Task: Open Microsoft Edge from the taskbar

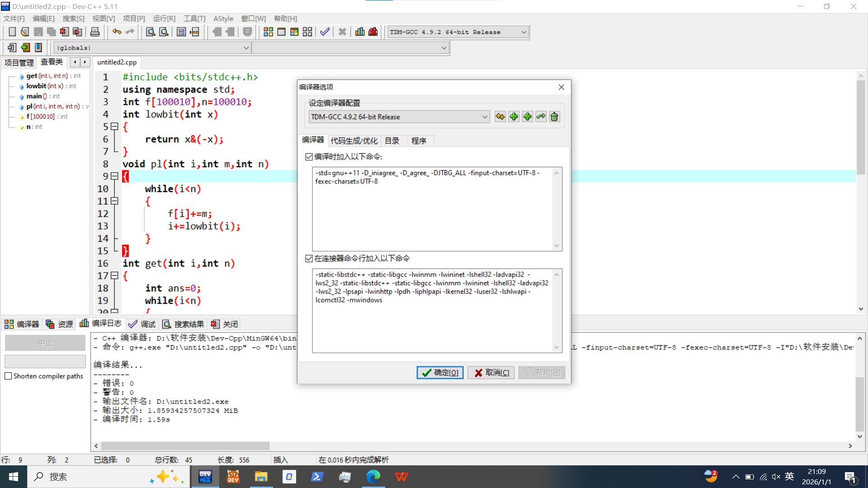Action: tap(373, 477)
